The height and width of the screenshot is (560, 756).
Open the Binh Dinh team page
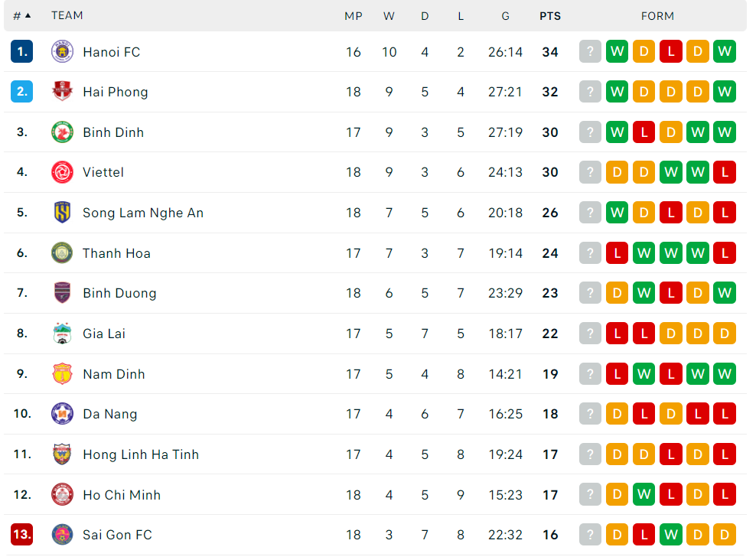click(x=114, y=132)
